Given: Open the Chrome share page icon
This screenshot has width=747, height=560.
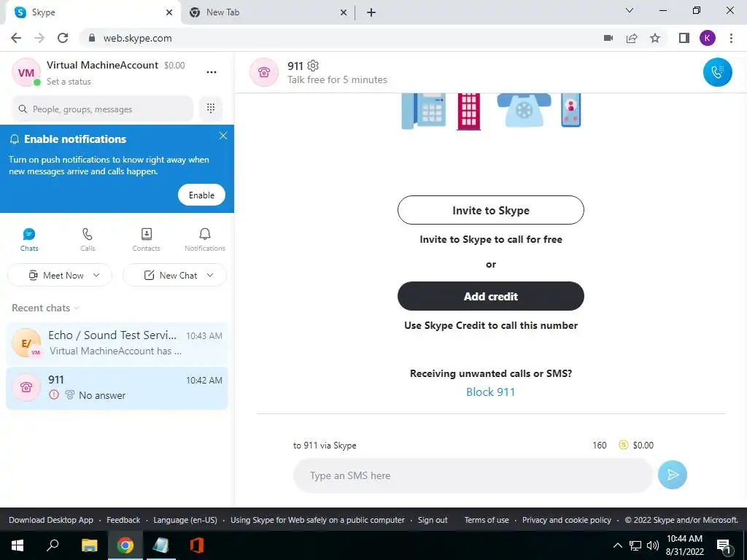Looking at the screenshot, I should click(632, 38).
